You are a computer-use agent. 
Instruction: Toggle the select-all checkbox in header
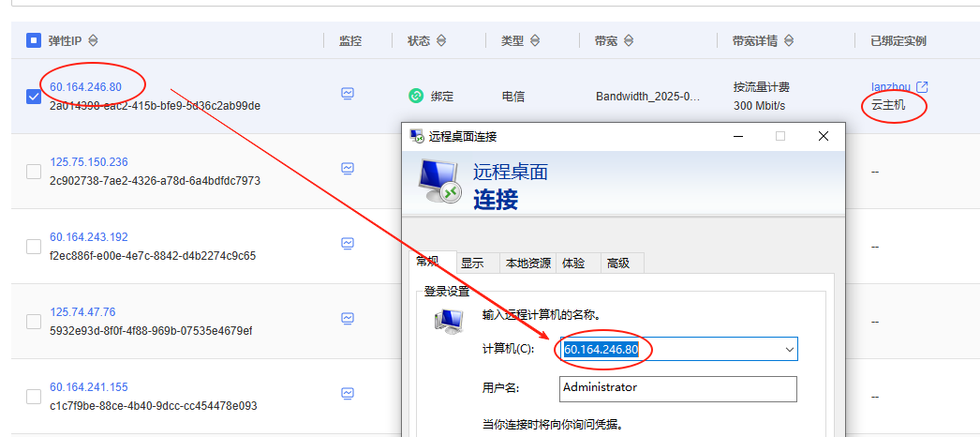tap(34, 40)
